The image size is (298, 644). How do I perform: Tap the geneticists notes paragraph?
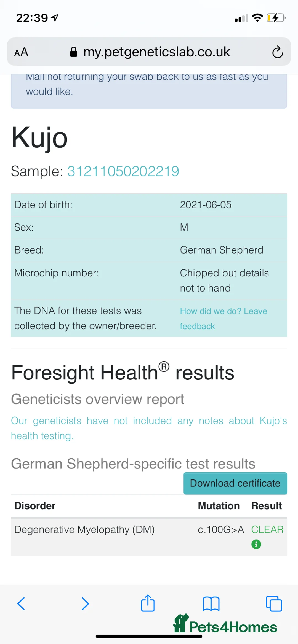point(149,428)
